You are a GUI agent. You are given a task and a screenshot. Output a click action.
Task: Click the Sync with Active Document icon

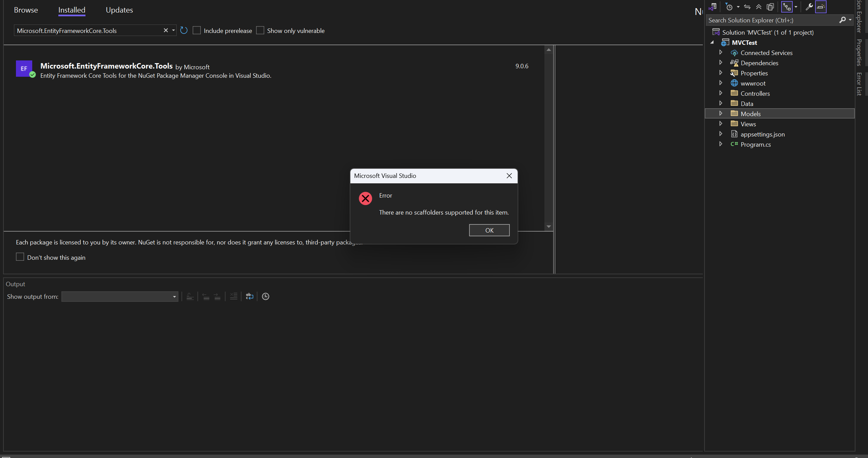[748, 6]
